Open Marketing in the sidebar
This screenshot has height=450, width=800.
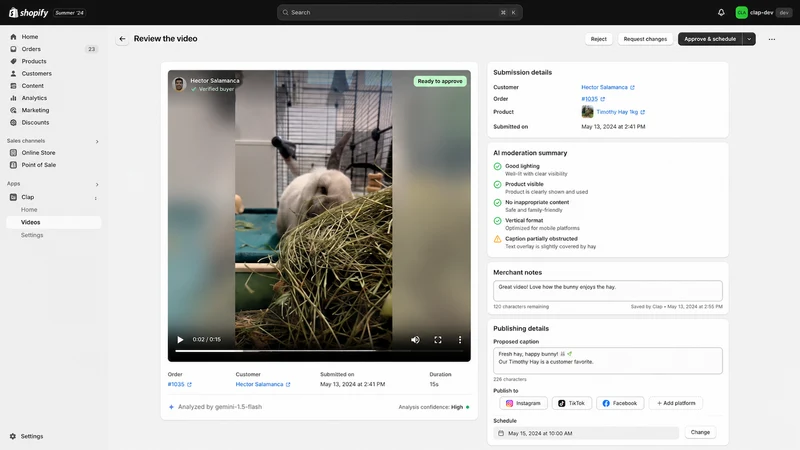[35, 110]
